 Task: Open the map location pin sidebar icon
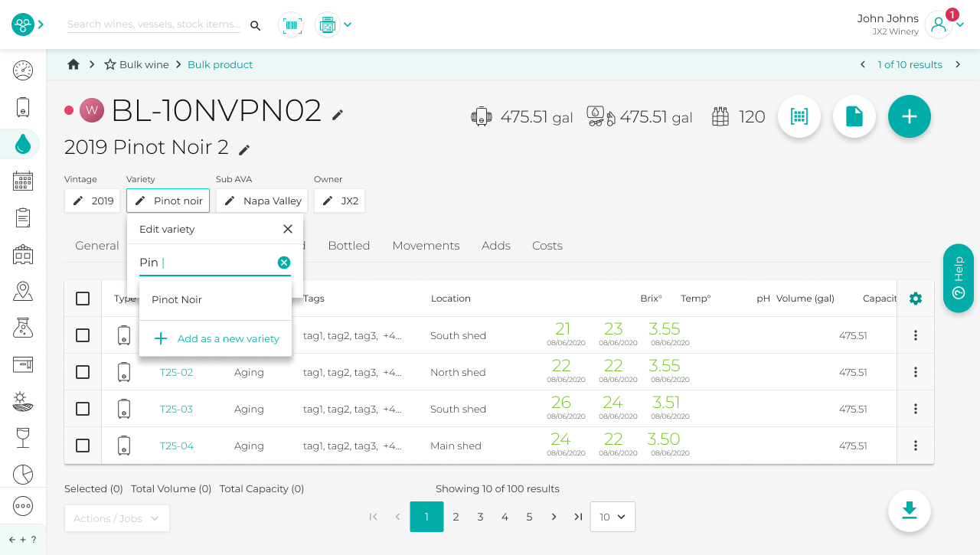pos(23,291)
